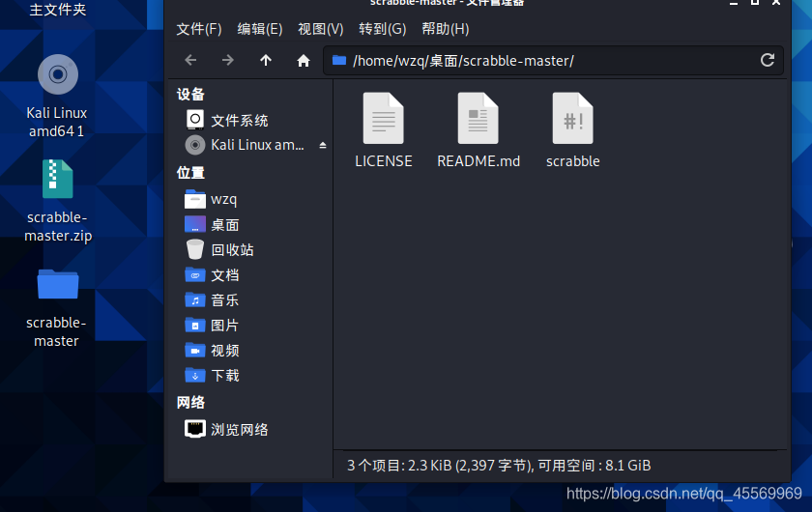Click the LICENSE file name label
Viewport: 812px width, 512px height.
pos(383,161)
